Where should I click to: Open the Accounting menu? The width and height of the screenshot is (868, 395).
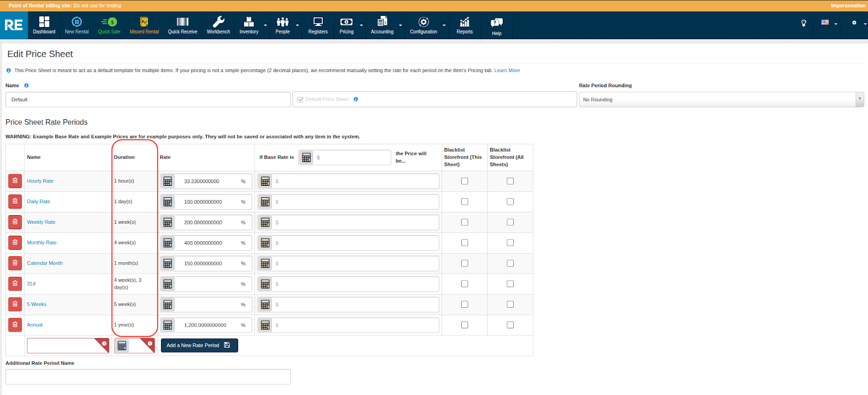[x=382, y=25]
